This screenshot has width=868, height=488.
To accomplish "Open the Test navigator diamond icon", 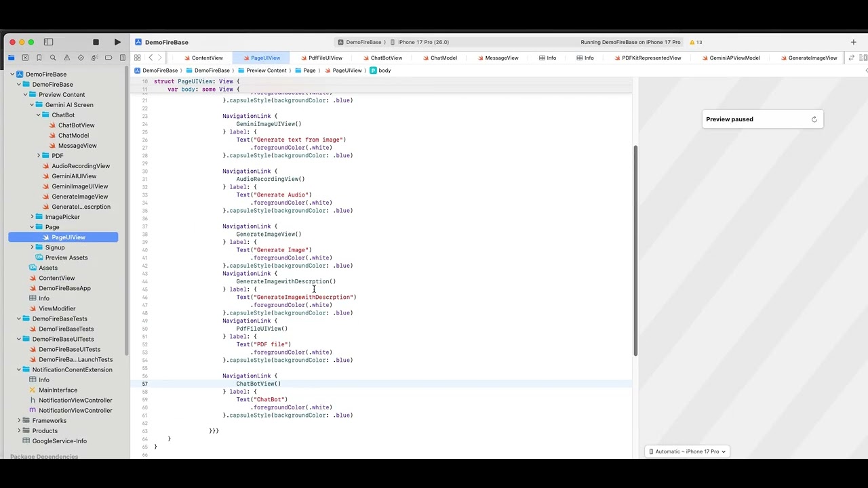I will click(81, 58).
